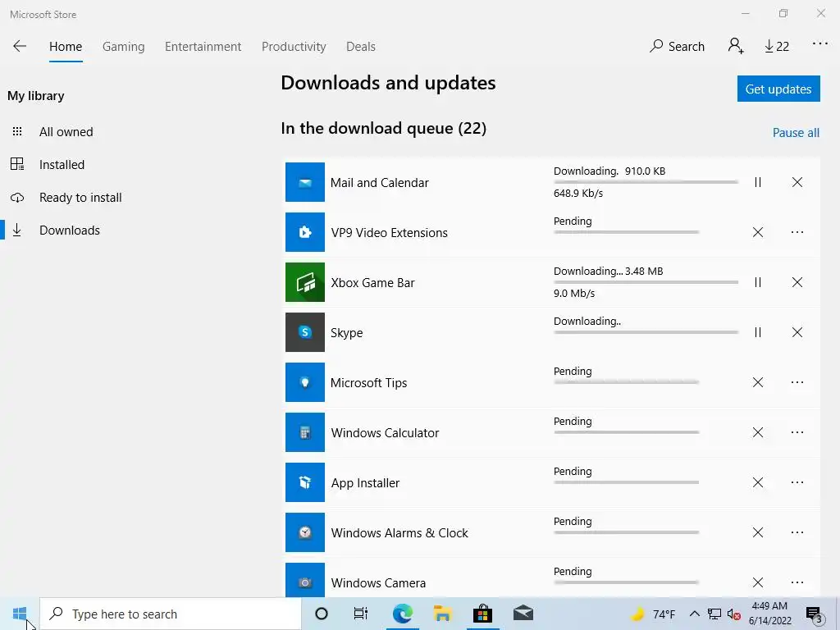
Task: Open File Explorer from taskbar
Action: [442, 614]
